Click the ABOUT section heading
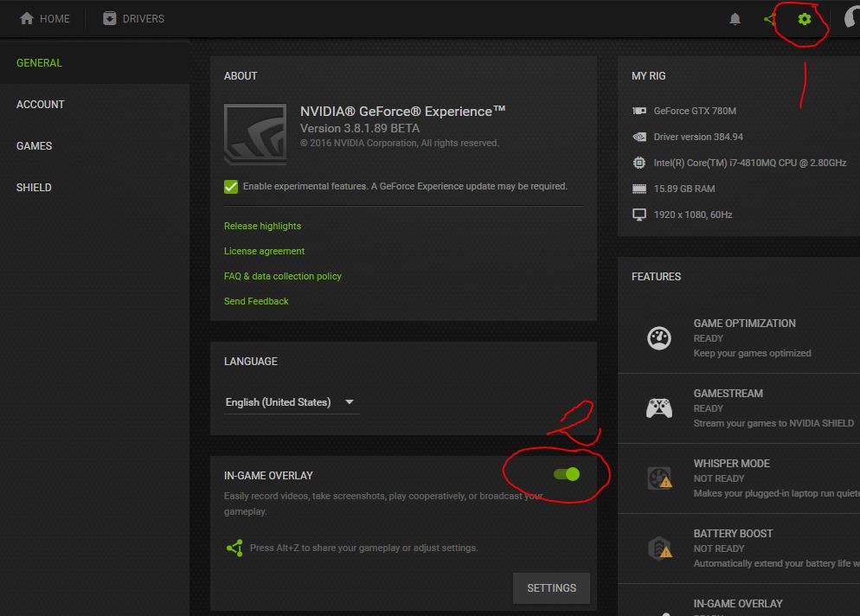The image size is (860, 616). click(x=241, y=76)
